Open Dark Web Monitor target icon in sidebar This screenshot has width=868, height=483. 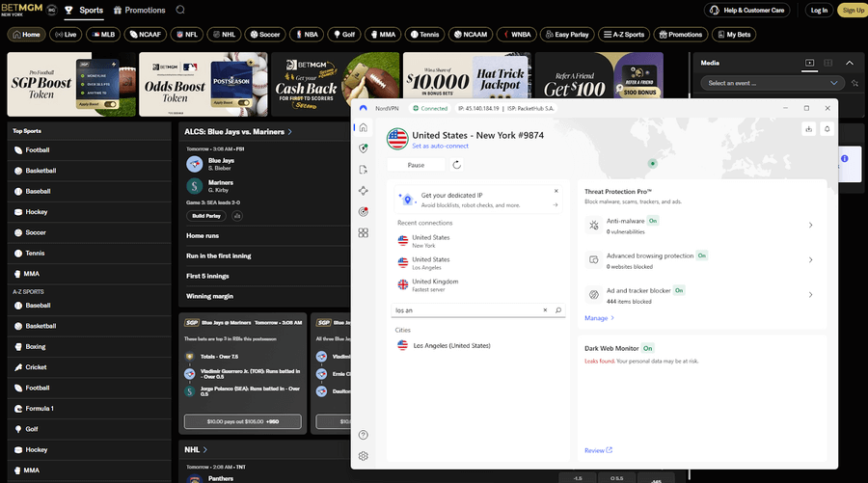pyautogui.click(x=364, y=212)
